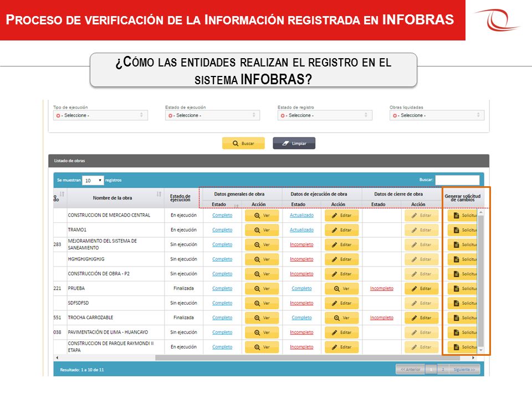Click the yellow Buscar button
Screen dimensions: 532x399
[243, 143]
